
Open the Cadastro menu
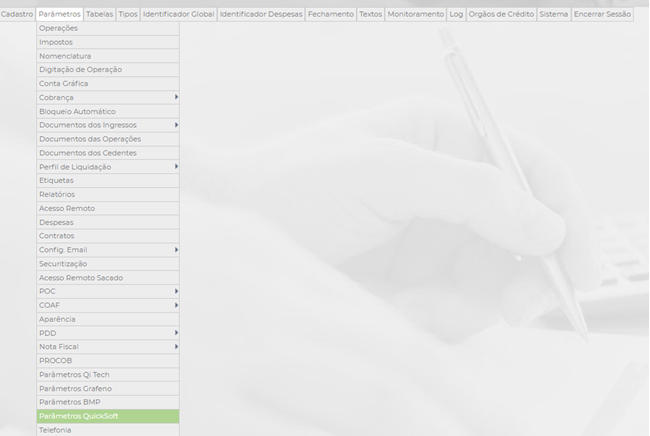pos(17,15)
